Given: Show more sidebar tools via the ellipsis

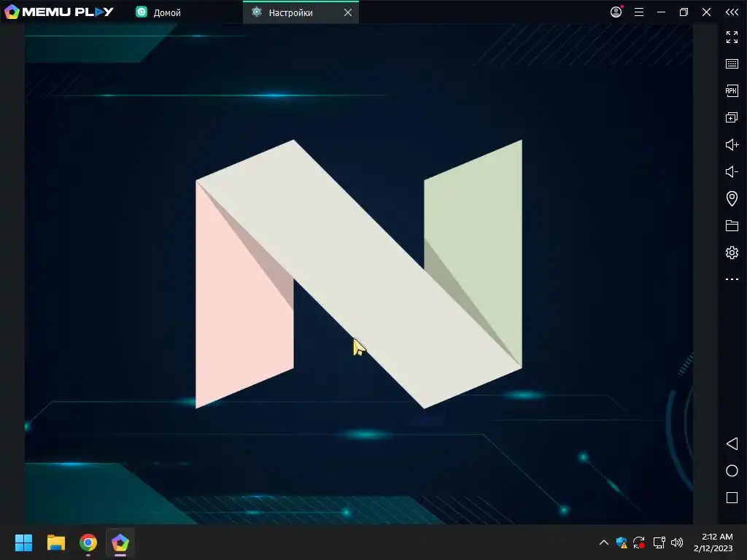Looking at the screenshot, I should click(x=732, y=279).
